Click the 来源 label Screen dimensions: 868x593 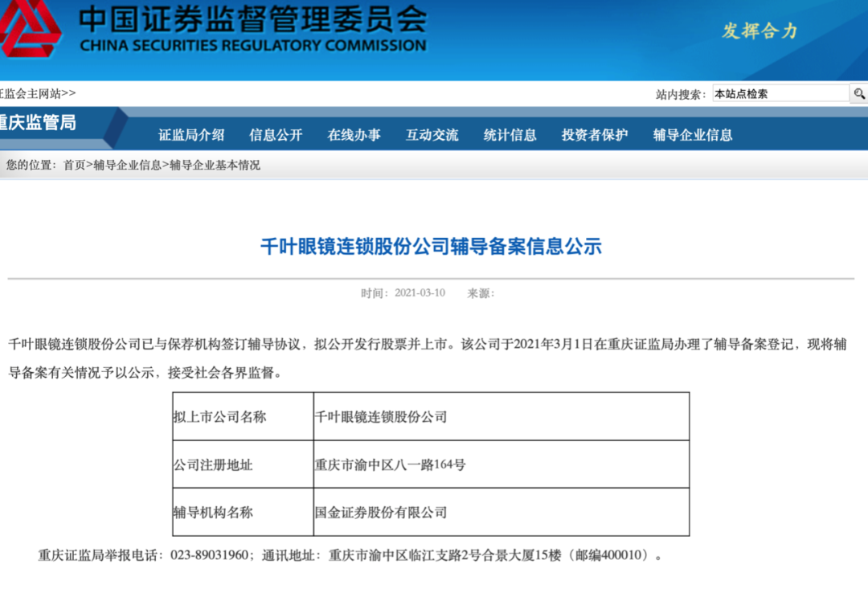481,293
